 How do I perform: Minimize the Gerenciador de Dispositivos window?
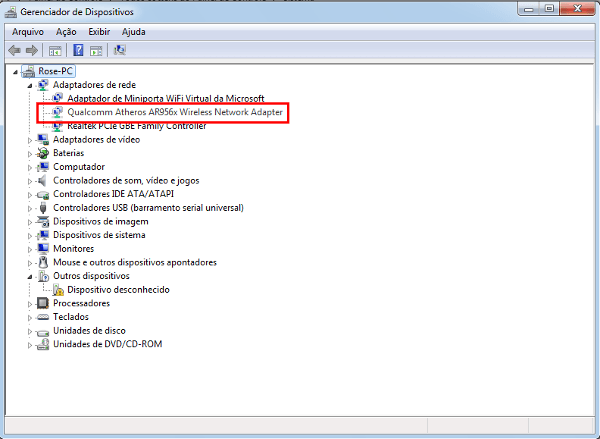click(530, 9)
